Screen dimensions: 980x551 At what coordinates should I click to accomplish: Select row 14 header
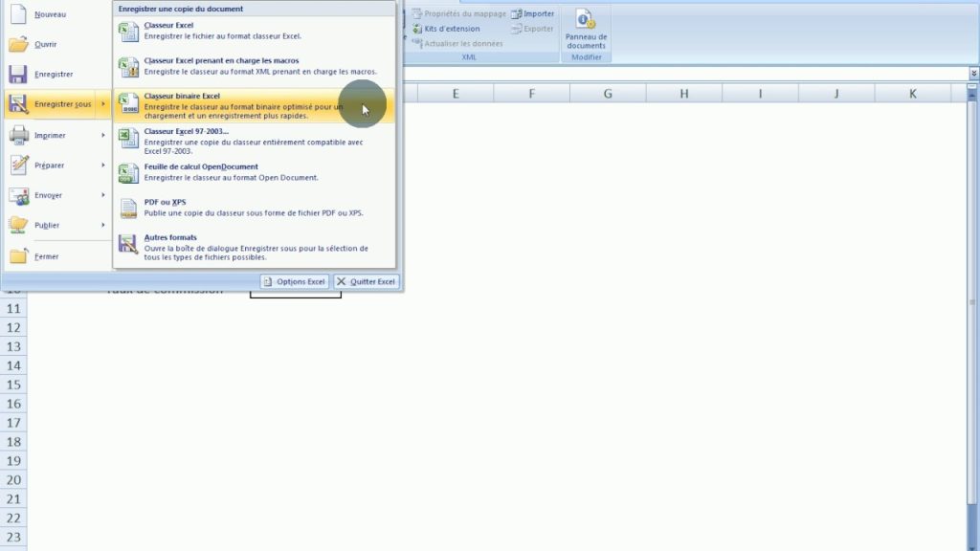click(13, 365)
